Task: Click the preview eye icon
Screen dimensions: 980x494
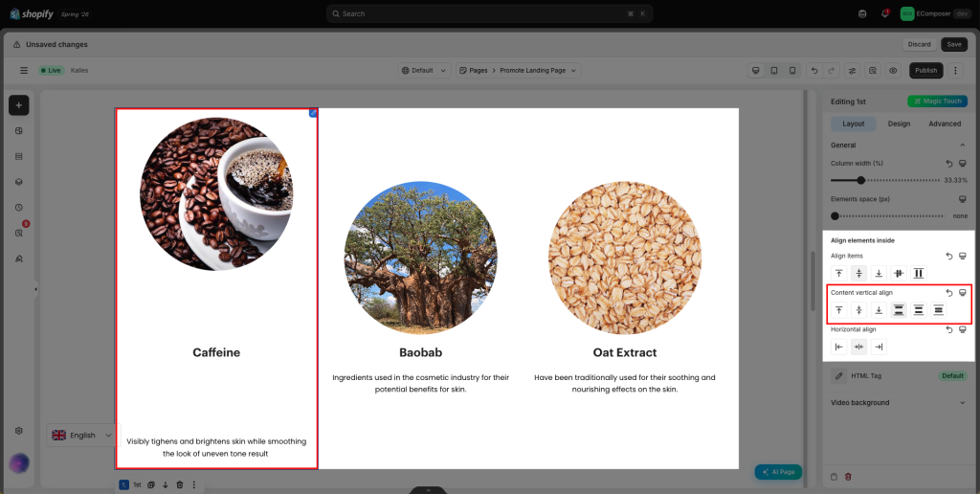Action: click(x=893, y=71)
